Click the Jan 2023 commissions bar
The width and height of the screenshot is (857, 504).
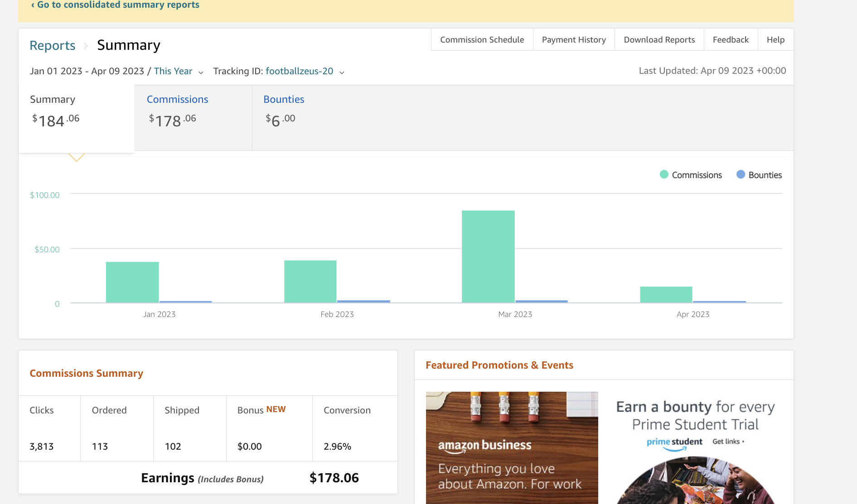pyautogui.click(x=132, y=282)
